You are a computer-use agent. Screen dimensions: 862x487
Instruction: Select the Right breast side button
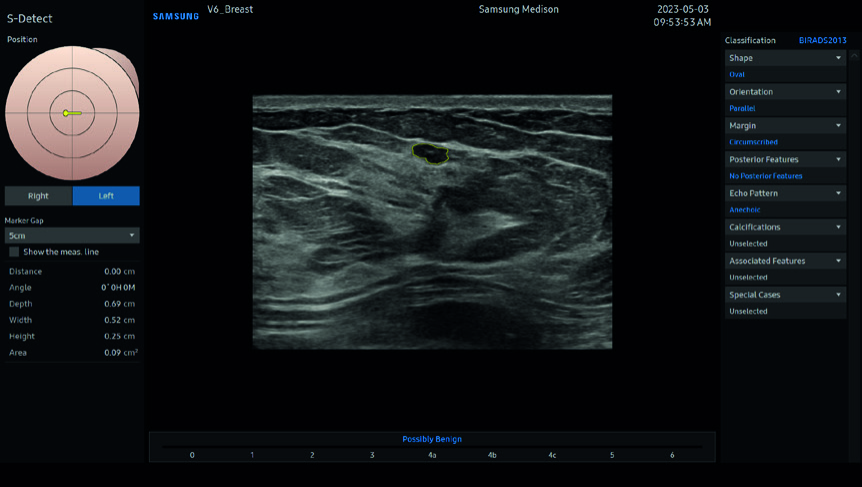pyautogui.click(x=38, y=196)
